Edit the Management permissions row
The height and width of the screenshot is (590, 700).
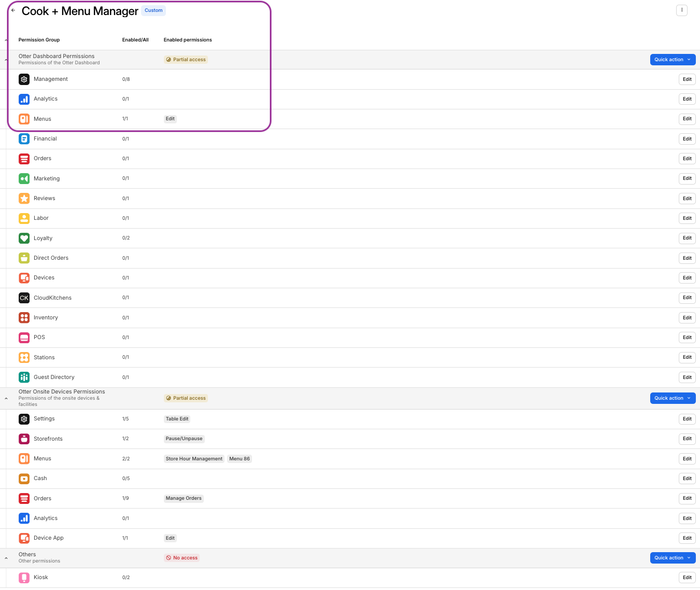[687, 79]
